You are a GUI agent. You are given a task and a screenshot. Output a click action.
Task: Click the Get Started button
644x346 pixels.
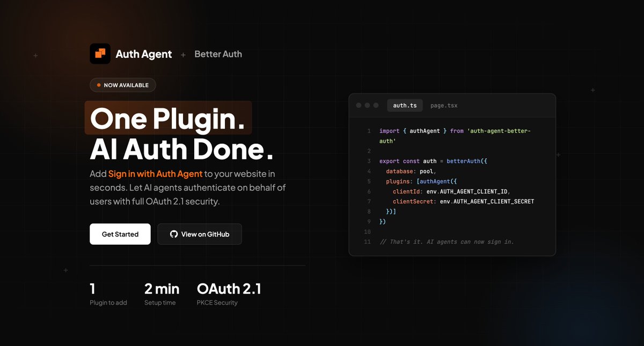(x=120, y=234)
